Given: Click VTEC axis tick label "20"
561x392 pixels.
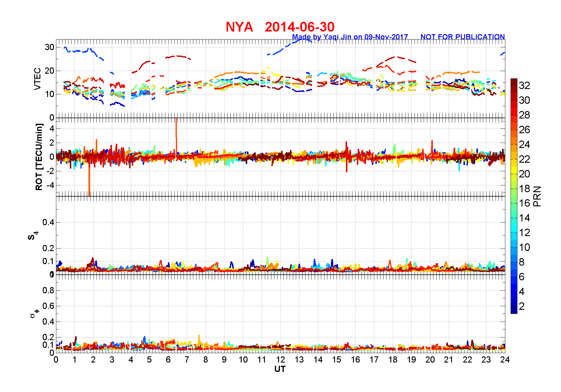Looking at the screenshot, I should (x=49, y=71).
